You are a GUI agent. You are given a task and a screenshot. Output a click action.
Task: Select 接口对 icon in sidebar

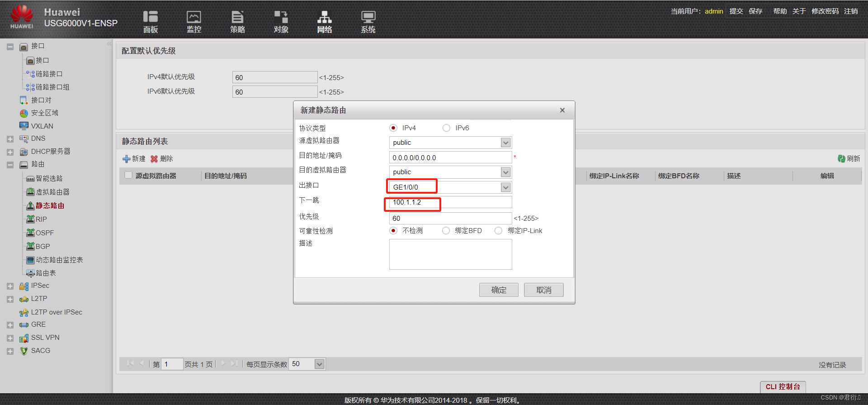(x=24, y=100)
